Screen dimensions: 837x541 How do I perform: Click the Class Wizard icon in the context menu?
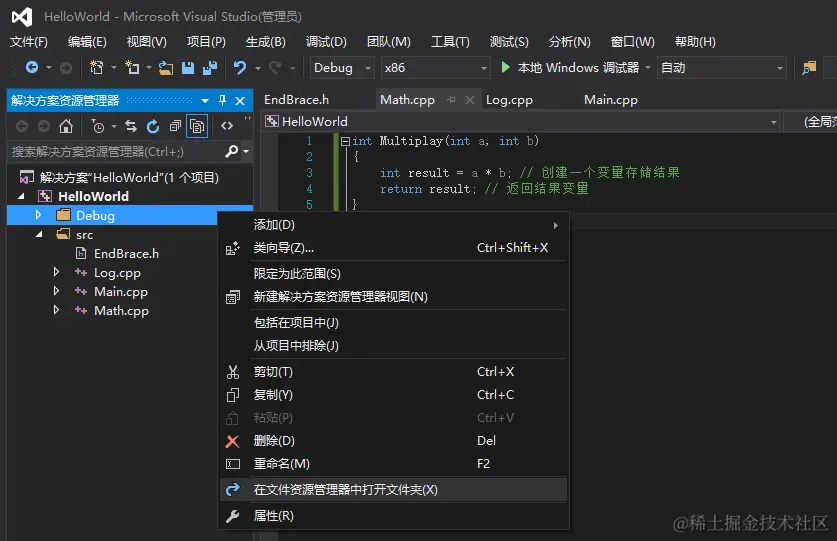(x=233, y=248)
